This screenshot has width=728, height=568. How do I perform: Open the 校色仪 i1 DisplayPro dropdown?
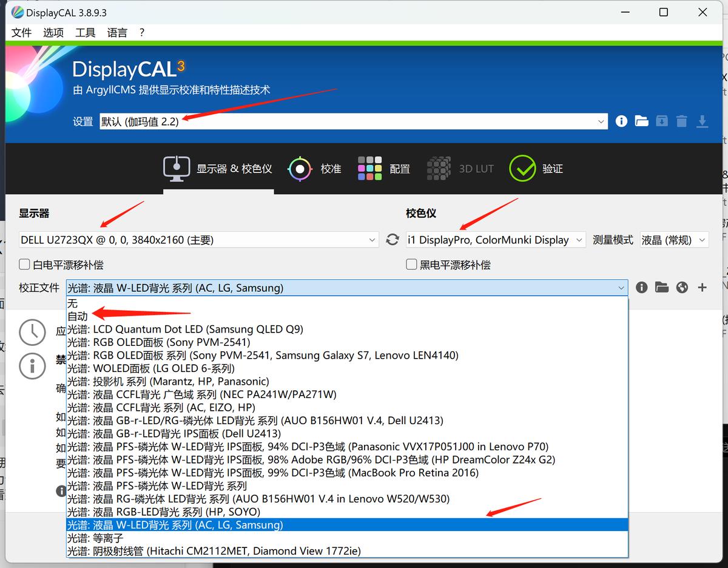pos(496,240)
